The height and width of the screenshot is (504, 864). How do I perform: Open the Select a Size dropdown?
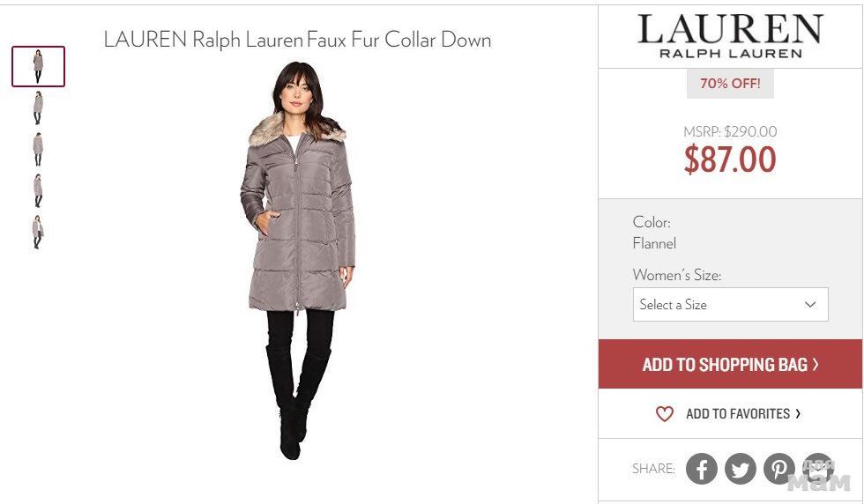(x=730, y=304)
